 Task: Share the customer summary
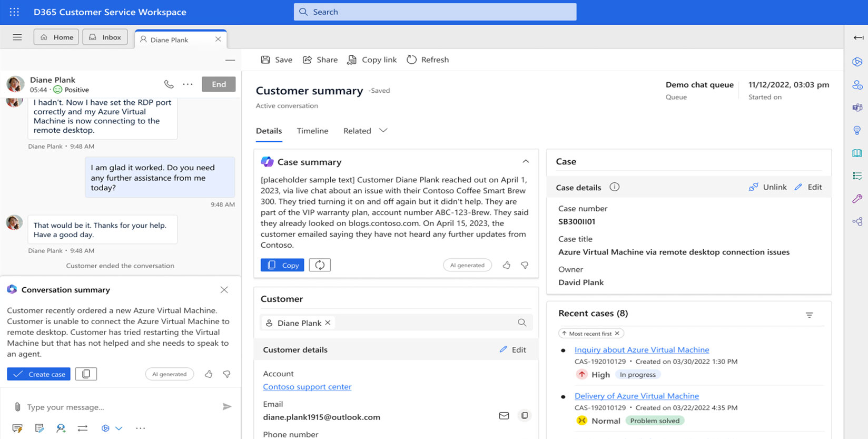320,60
